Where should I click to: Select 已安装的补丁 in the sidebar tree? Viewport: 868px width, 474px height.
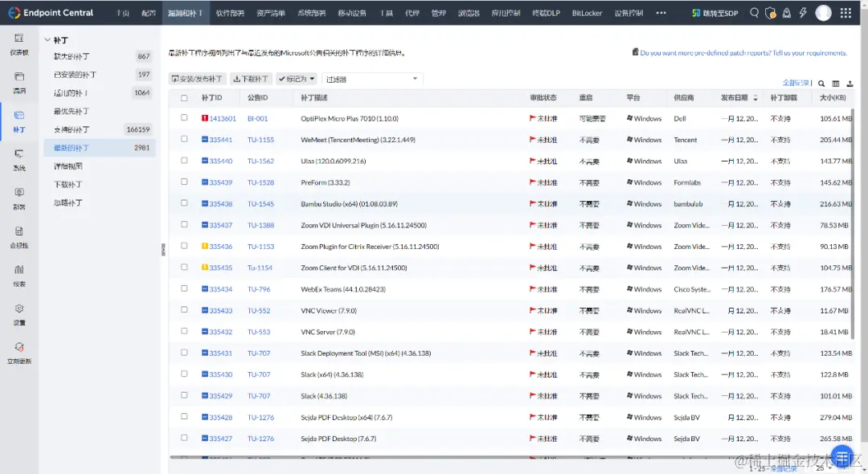75,75
